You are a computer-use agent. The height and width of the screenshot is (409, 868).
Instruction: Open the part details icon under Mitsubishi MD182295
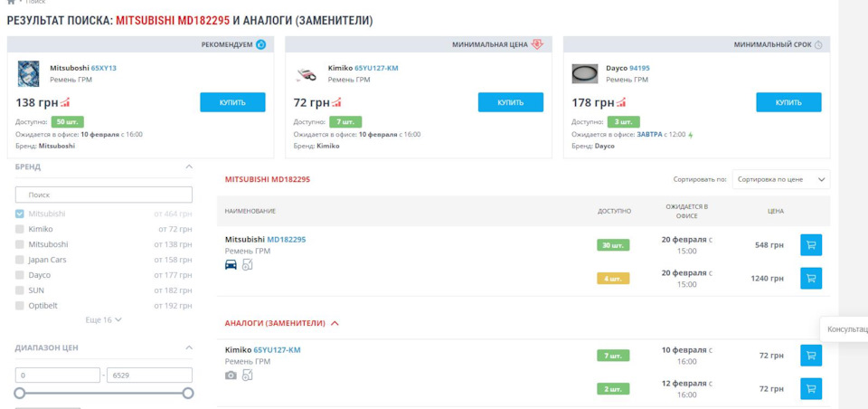[248, 265]
